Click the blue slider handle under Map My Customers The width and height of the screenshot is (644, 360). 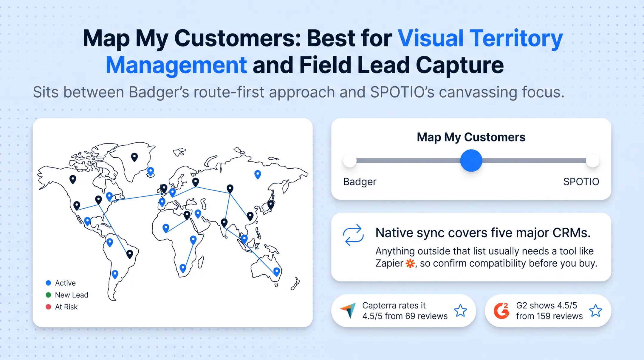tap(471, 161)
